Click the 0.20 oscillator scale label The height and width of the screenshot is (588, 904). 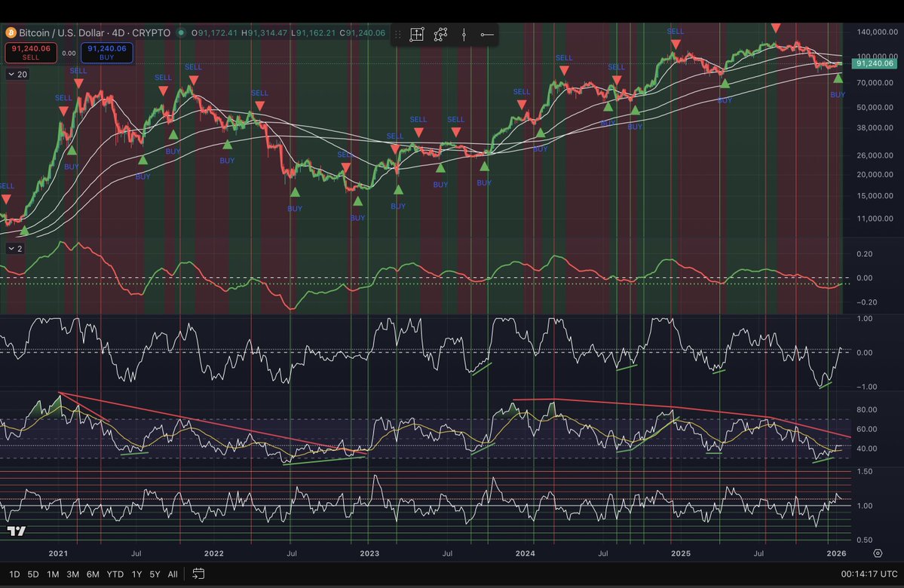coord(864,253)
